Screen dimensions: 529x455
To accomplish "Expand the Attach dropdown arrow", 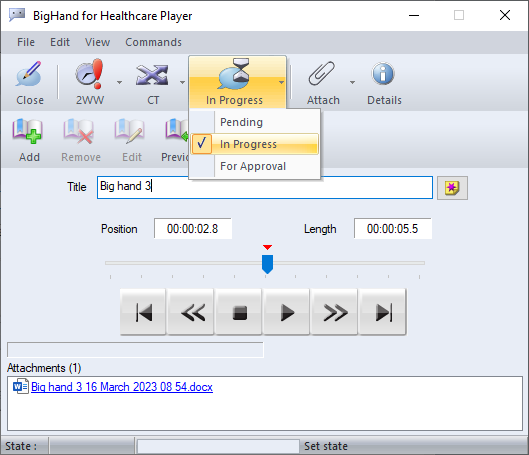I will 352,82.
